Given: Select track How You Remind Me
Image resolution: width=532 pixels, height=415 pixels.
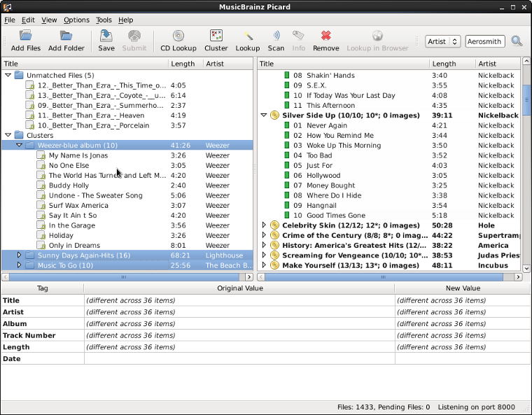Looking at the screenshot, I should click(x=339, y=136).
